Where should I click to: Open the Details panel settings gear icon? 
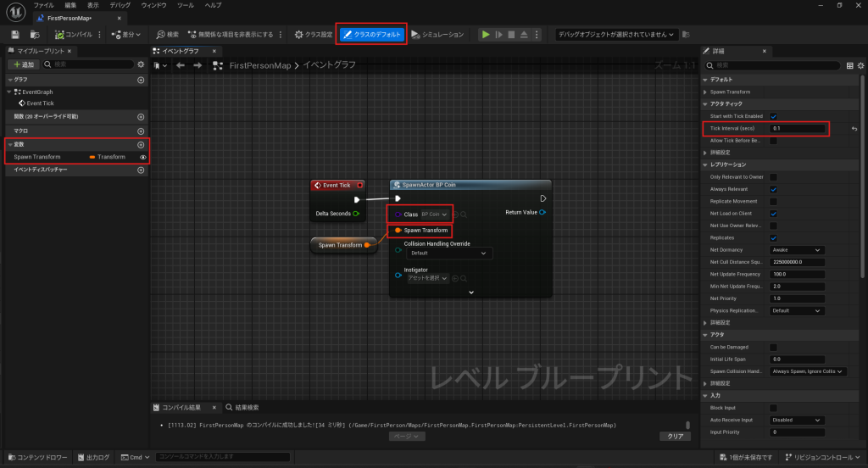(861, 64)
